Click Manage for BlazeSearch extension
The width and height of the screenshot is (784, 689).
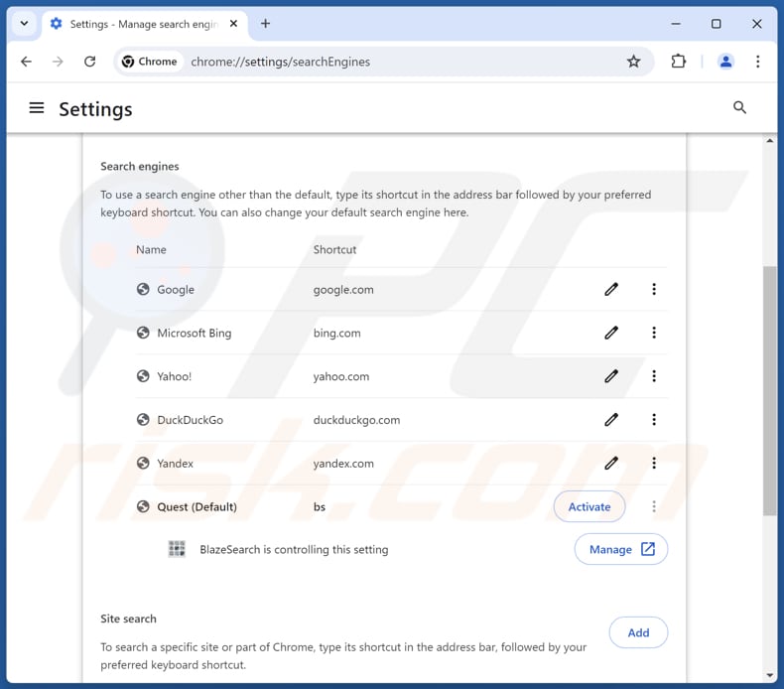(620, 549)
